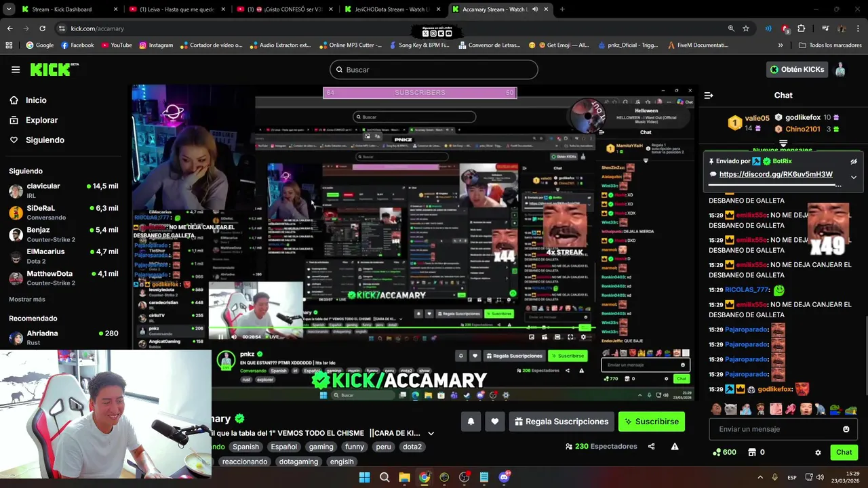
Task: Click the Buscar search field on Kick
Action: pos(434,70)
